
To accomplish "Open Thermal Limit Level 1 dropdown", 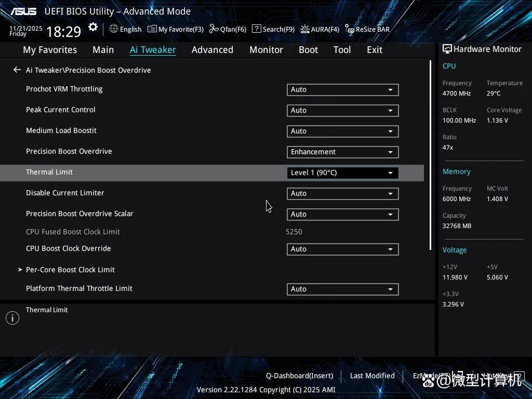I will click(343, 172).
